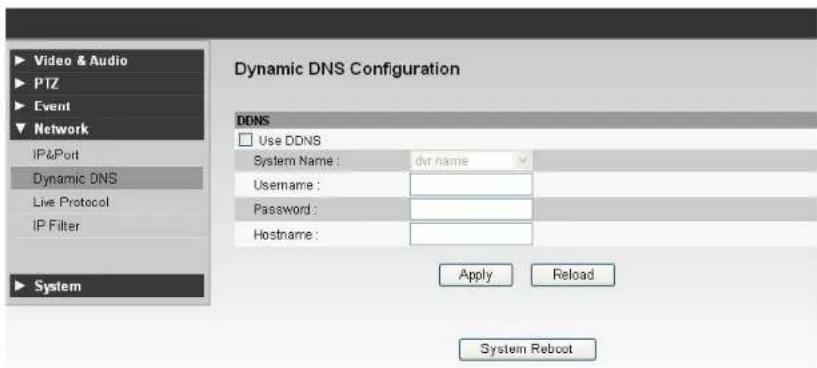817x368 pixels.
Task: Open the IP&Port settings page
Action: coord(107,155)
